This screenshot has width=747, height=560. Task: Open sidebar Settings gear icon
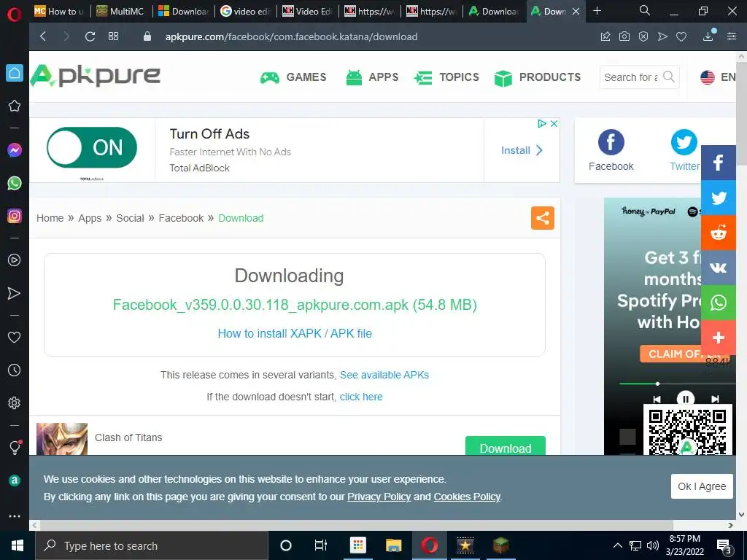tap(15, 402)
